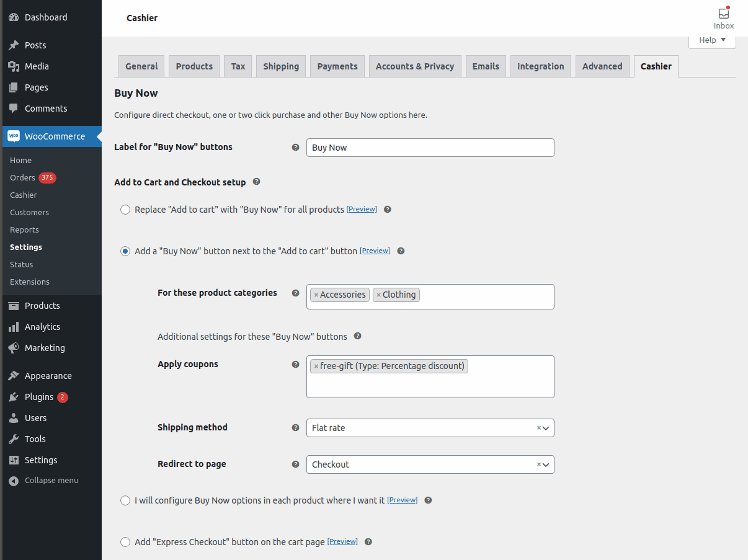Click the Dashboard icon in sidebar
The height and width of the screenshot is (560, 748).
pyautogui.click(x=14, y=17)
